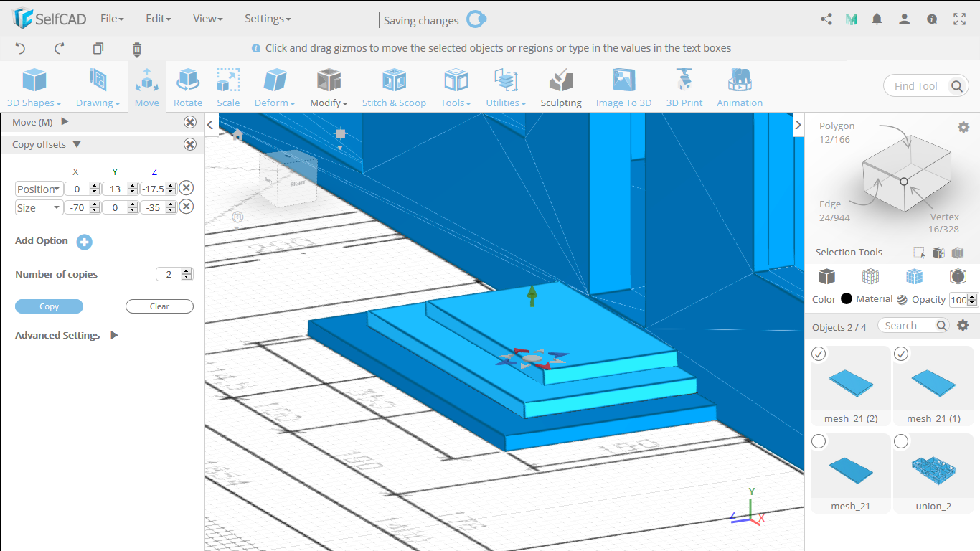Expand the Move (M) section
Image resolution: width=980 pixels, height=551 pixels.
tap(65, 122)
